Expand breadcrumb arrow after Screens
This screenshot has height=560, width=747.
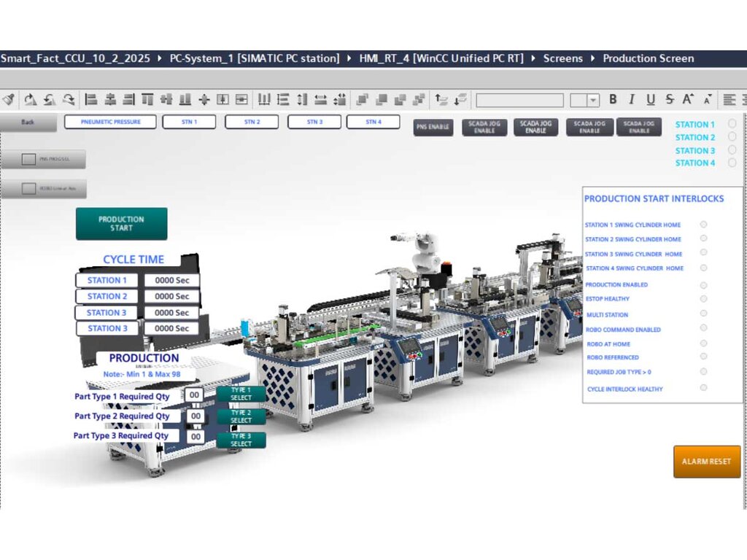coord(592,58)
